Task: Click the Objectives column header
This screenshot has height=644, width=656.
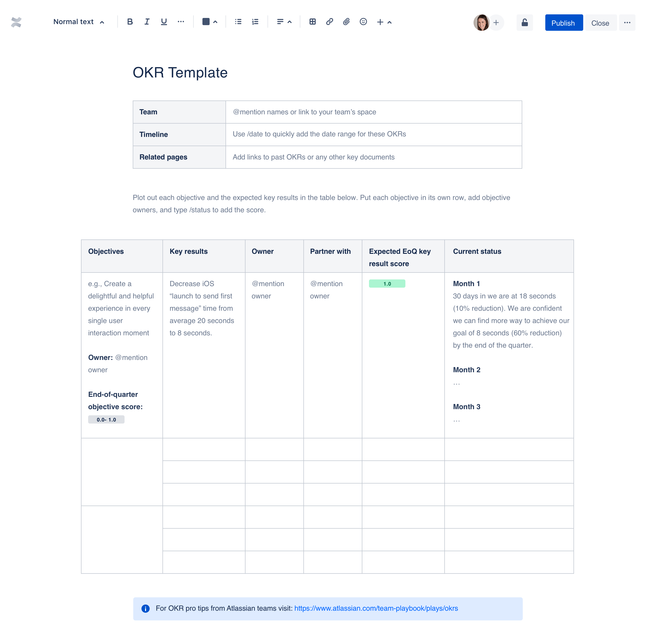Action: point(122,256)
